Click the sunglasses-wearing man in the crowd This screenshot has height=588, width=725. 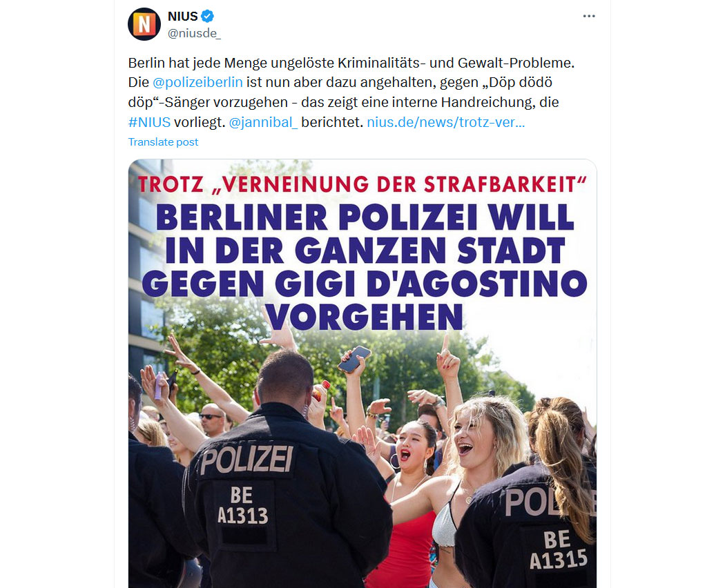(x=212, y=419)
